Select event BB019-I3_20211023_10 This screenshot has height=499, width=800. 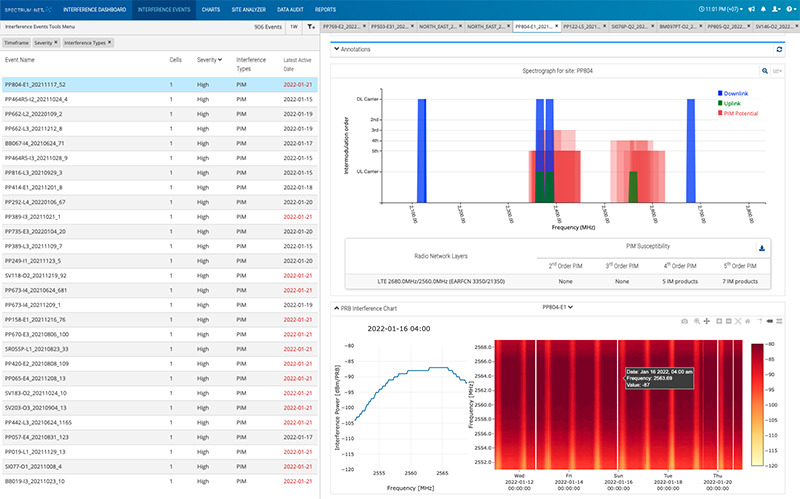pos(160,481)
